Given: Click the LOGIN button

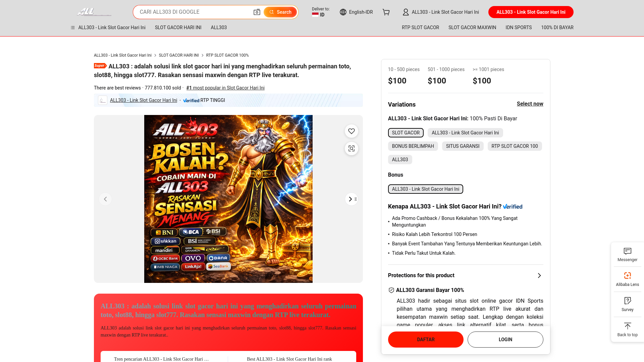Looking at the screenshot, I should pos(505,340).
